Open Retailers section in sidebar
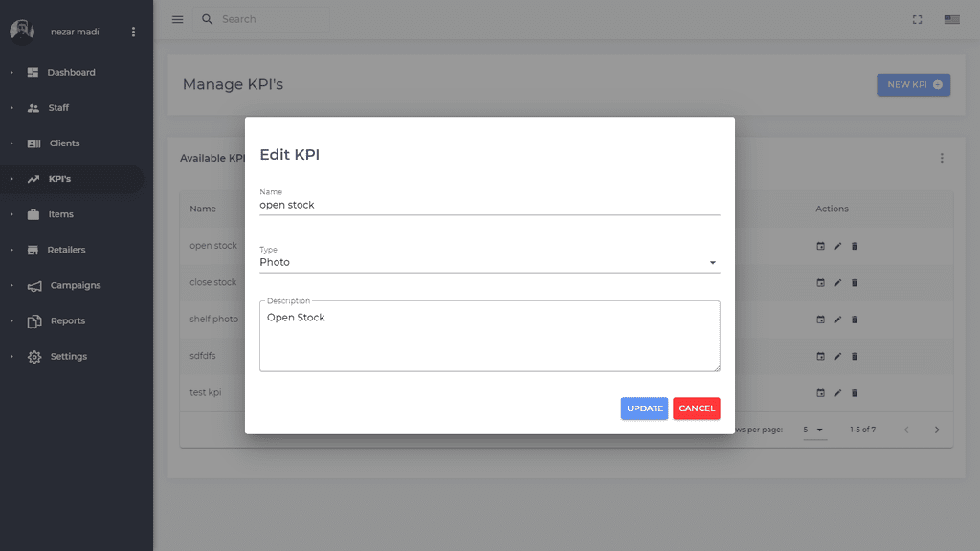Viewport: 980px width, 551px height. coord(66,250)
